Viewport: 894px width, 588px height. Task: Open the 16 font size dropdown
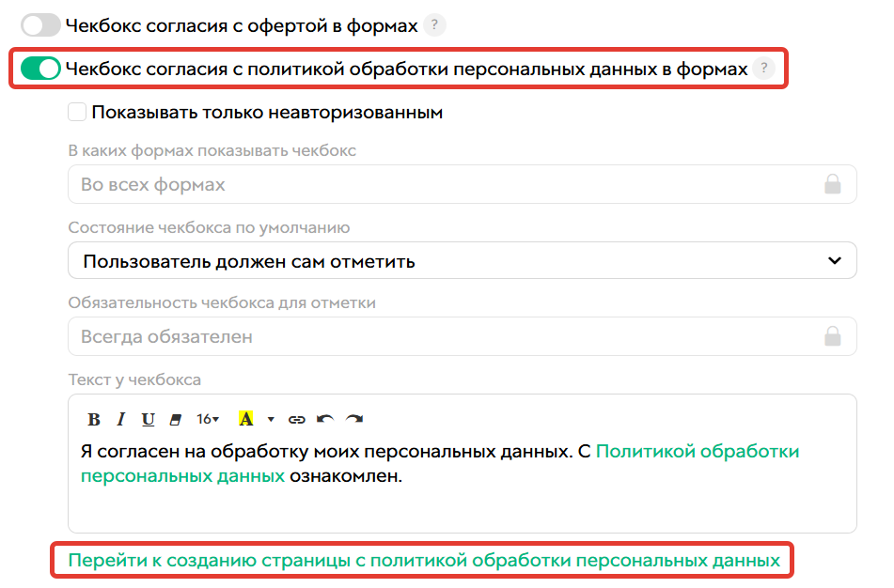pos(208,419)
